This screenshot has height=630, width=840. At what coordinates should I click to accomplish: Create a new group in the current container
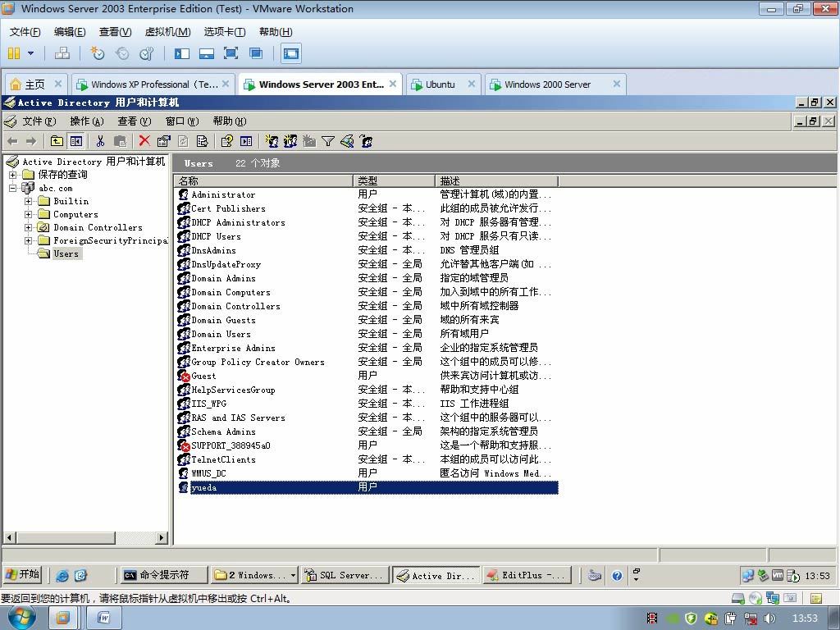point(290,141)
